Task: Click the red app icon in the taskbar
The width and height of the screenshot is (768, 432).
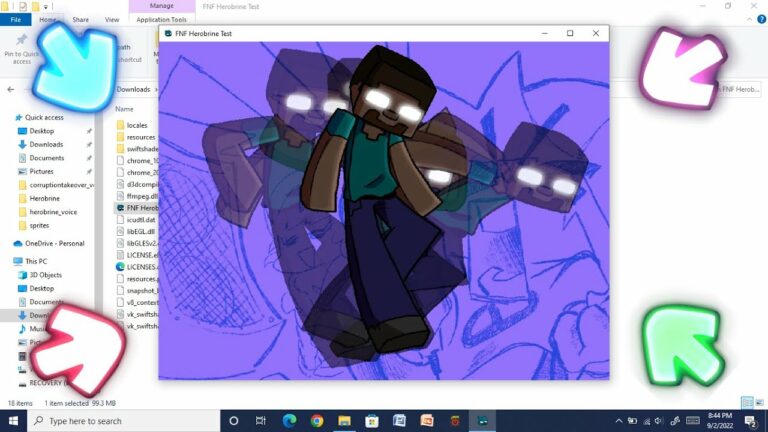Action: 455,421
